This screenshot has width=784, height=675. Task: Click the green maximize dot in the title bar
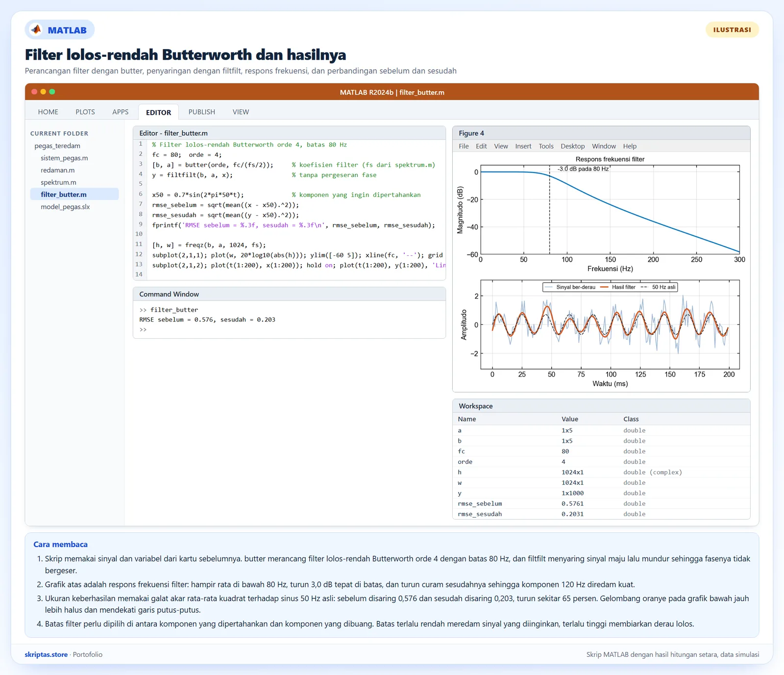[52, 92]
